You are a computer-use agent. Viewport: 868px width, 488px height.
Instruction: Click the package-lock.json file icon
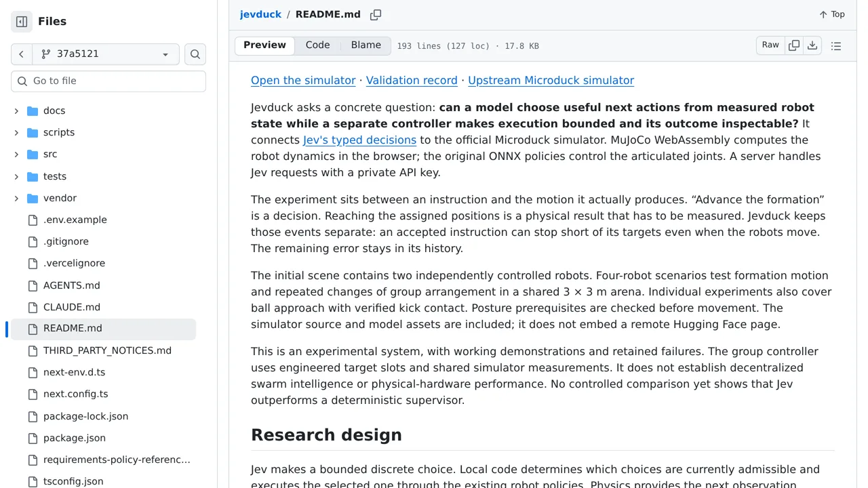(33, 417)
